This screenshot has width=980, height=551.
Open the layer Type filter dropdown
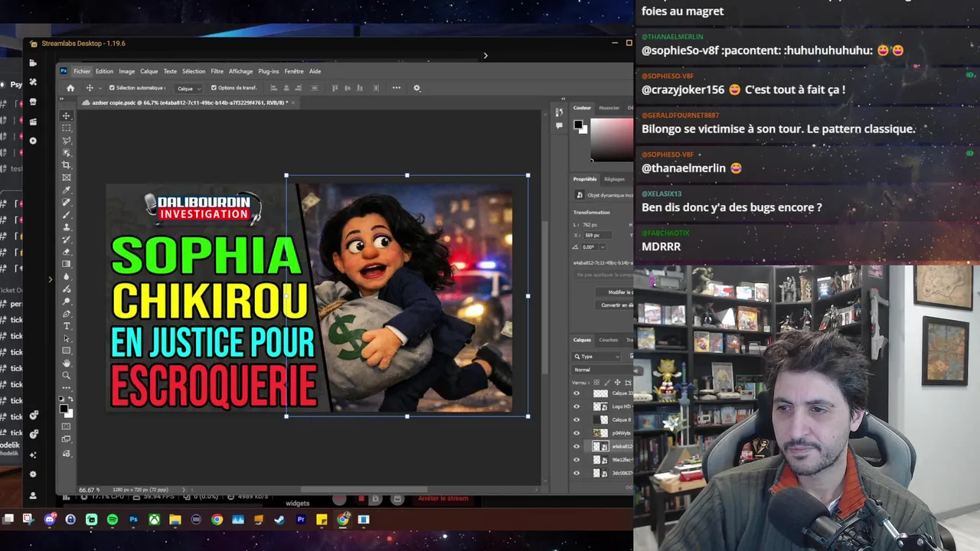(x=596, y=357)
